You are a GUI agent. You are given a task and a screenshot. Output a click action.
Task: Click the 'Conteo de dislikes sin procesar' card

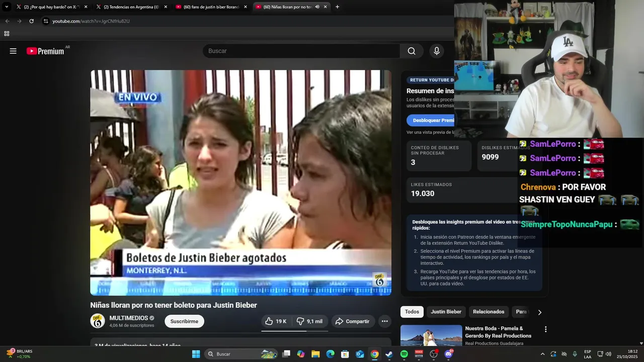[439, 156]
